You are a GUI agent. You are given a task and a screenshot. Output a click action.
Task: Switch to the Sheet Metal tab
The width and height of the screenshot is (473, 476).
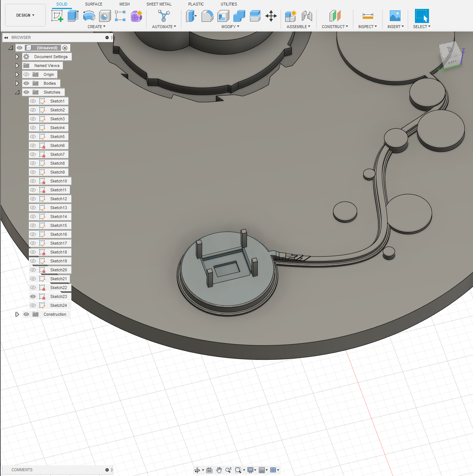[159, 4]
